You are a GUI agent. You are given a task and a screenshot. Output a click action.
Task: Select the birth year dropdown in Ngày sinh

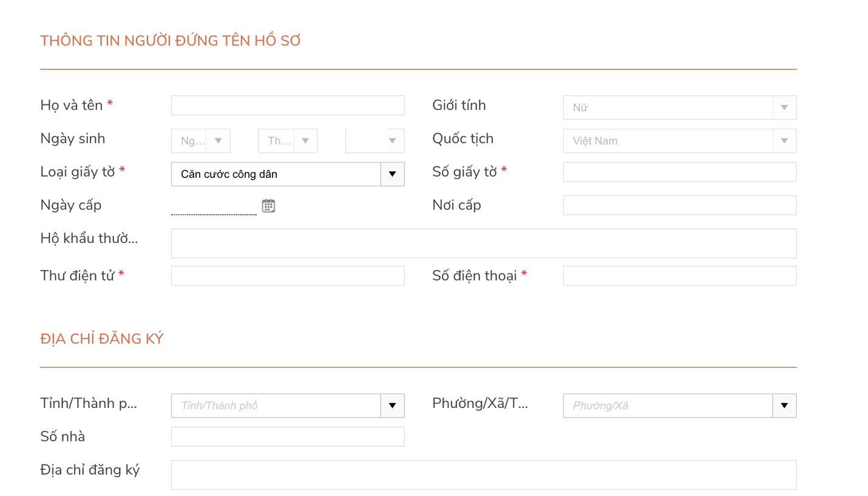(x=375, y=141)
